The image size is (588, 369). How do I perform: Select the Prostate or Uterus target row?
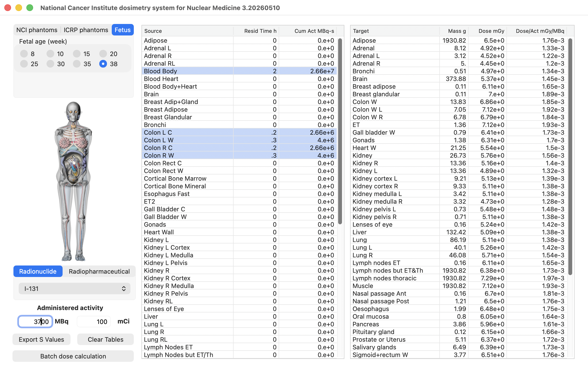tap(459, 340)
